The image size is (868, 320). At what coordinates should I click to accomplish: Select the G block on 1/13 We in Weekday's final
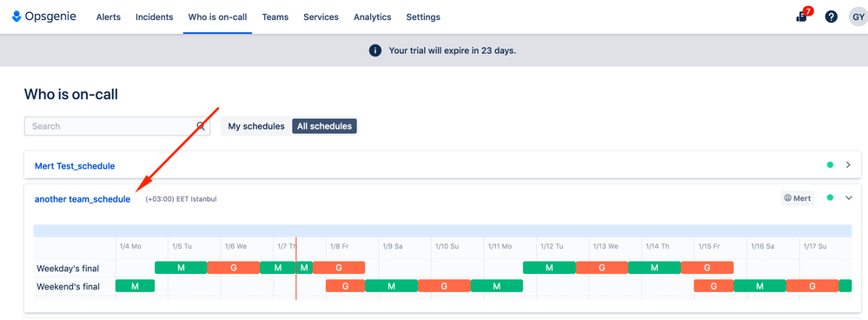pos(602,268)
